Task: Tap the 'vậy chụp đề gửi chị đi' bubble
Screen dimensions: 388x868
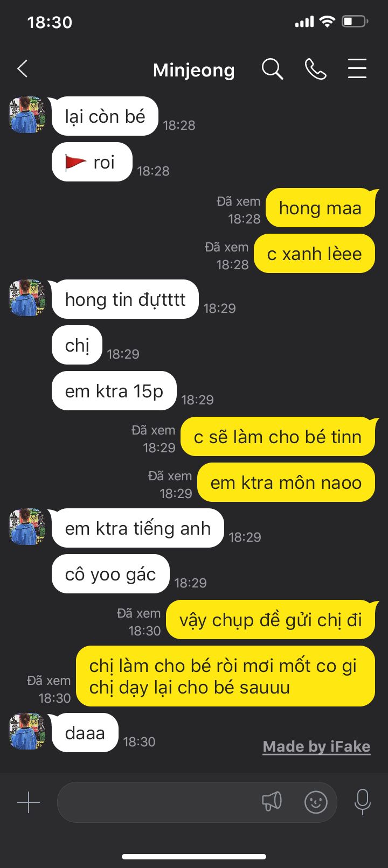Action: tap(271, 620)
